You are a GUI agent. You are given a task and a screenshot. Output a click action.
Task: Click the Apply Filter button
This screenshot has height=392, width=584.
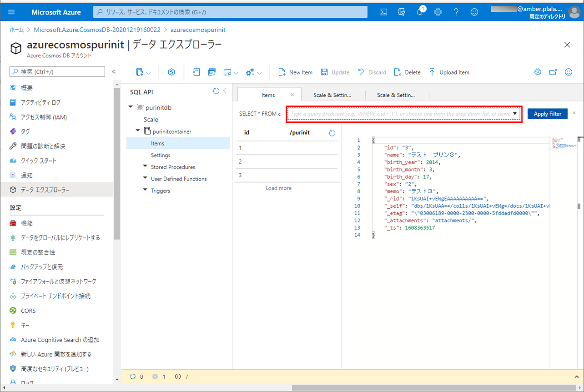click(x=548, y=114)
